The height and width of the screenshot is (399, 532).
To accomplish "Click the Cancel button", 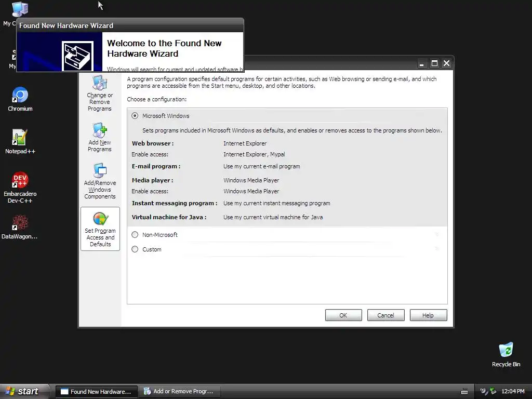I will (x=386, y=315).
